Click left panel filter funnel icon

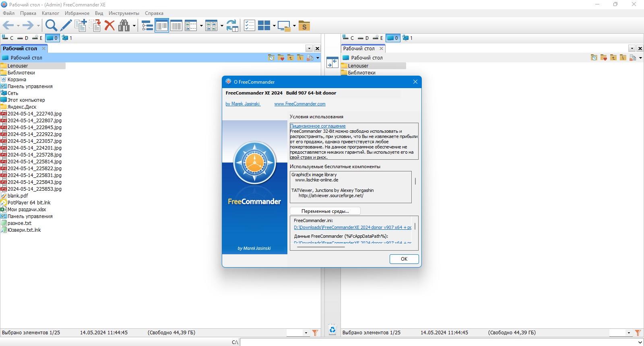[x=315, y=333]
